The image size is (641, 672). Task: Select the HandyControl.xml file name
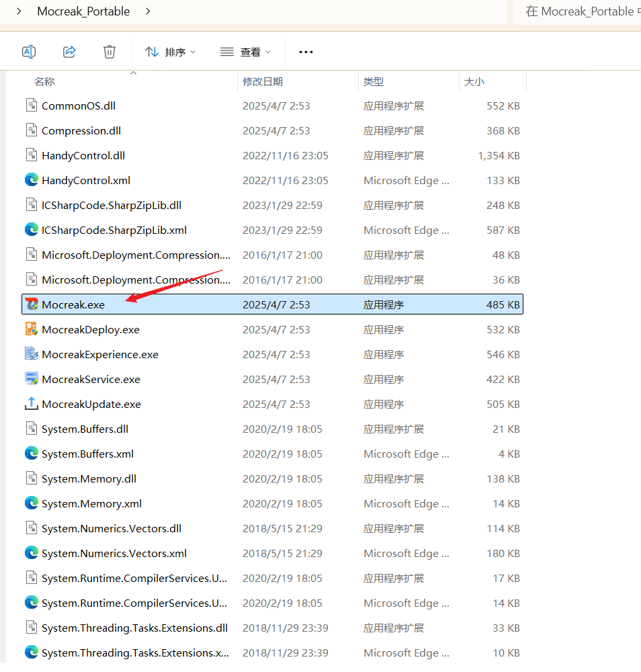(86, 180)
